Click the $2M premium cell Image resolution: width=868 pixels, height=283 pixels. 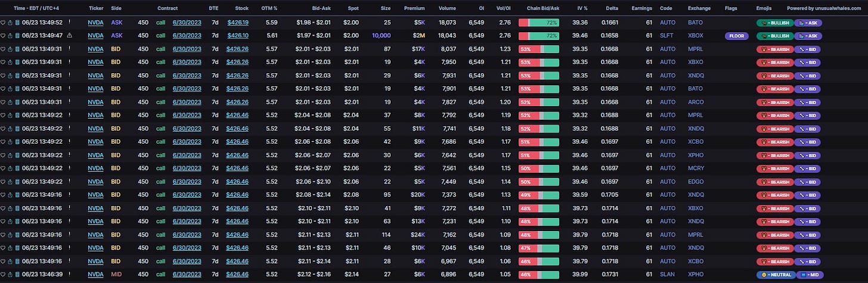[418, 35]
